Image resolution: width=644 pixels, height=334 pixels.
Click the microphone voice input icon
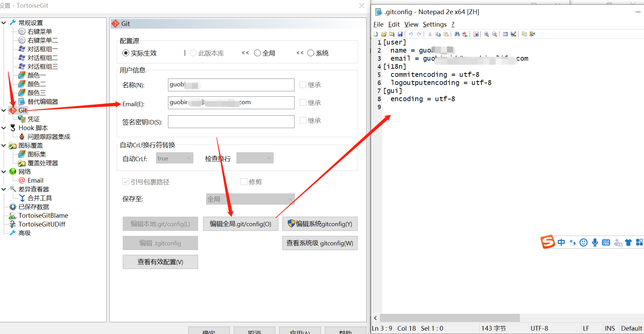click(x=595, y=242)
